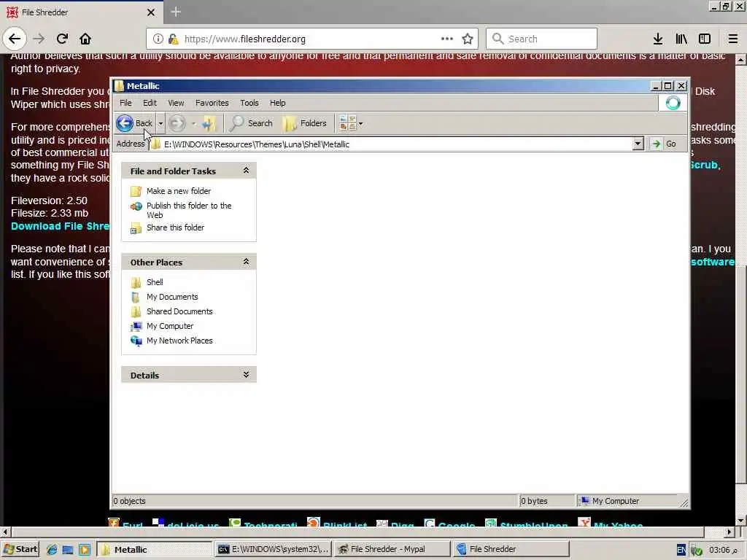Open My Documents in Other Places
The width and height of the screenshot is (747, 560).
click(x=172, y=297)
